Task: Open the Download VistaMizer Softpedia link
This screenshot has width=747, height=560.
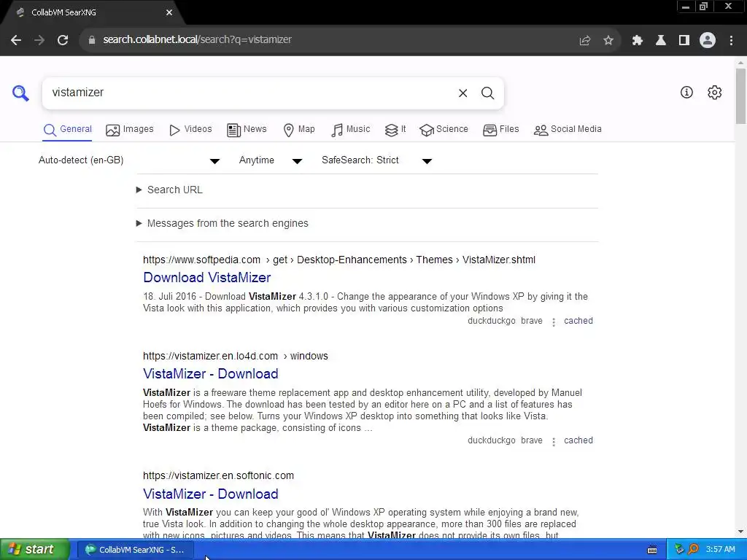Action: click(x=206, y=278)
